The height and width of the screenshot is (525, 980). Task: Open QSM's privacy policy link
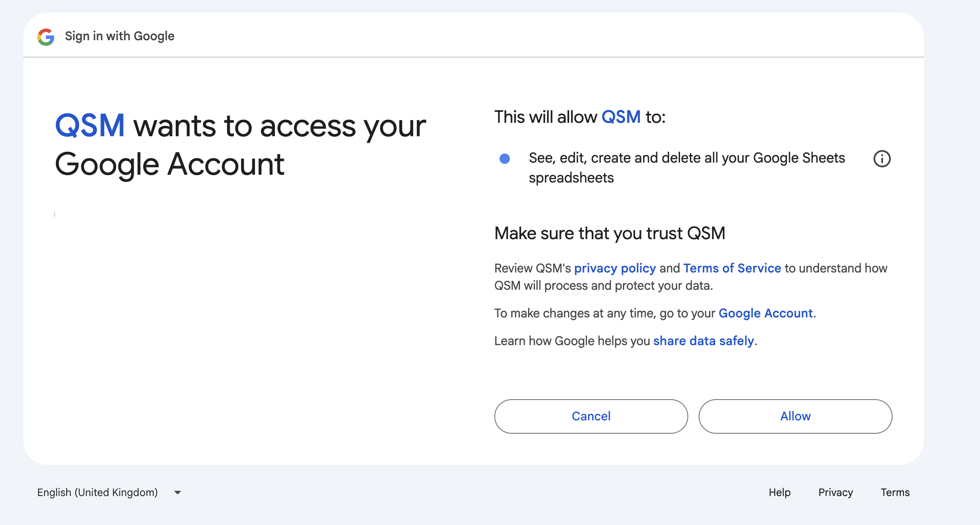pyautogui.click(x=615, y=268)
